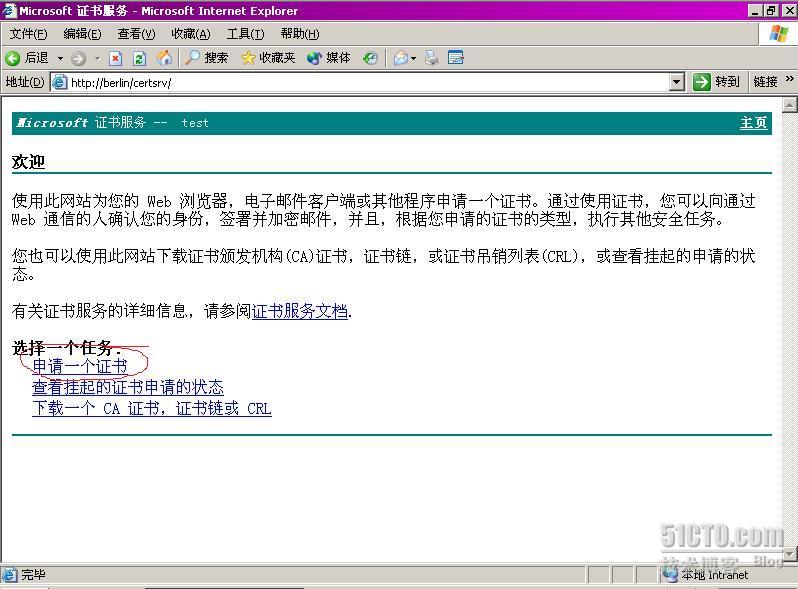The height and width of the screenshot is (589, 798).
Task: Open the 文件(F) menu
Action: click(x=28, y=34)
